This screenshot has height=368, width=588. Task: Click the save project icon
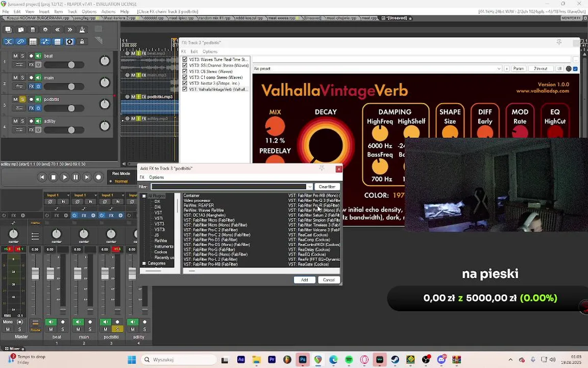pyautogui.click(x=33, y=30)
